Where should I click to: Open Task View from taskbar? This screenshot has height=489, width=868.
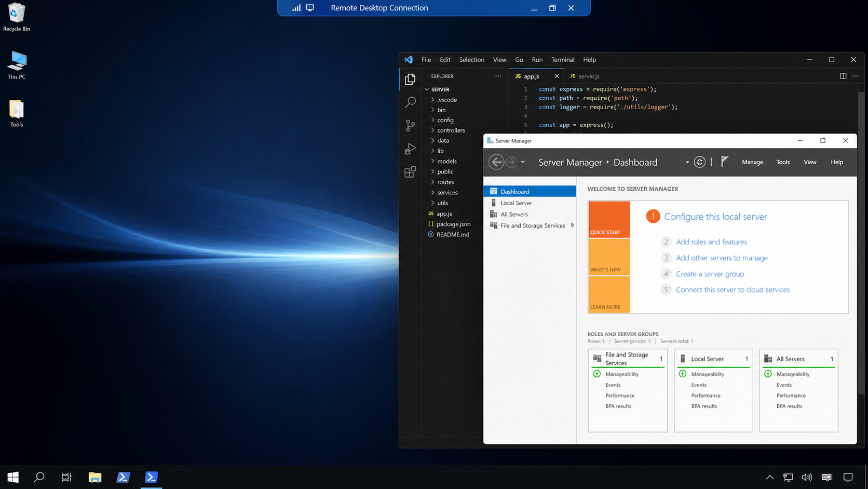pos(66,477)
